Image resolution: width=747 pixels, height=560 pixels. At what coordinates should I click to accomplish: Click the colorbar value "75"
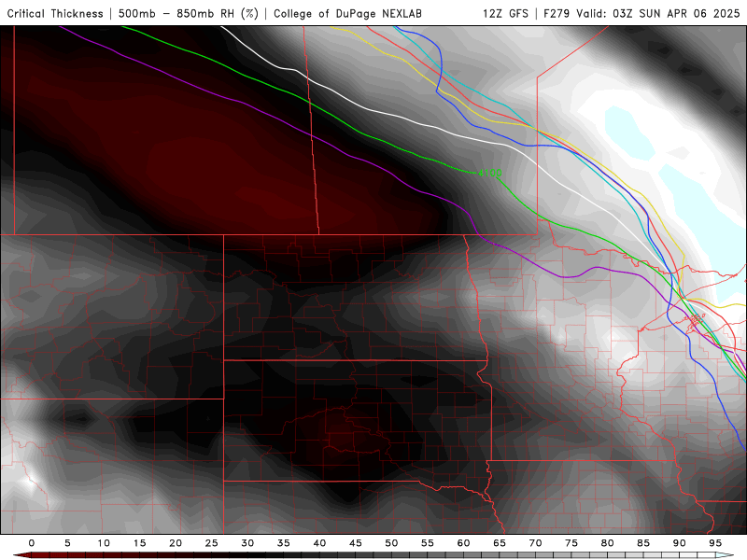pos(571,543)
